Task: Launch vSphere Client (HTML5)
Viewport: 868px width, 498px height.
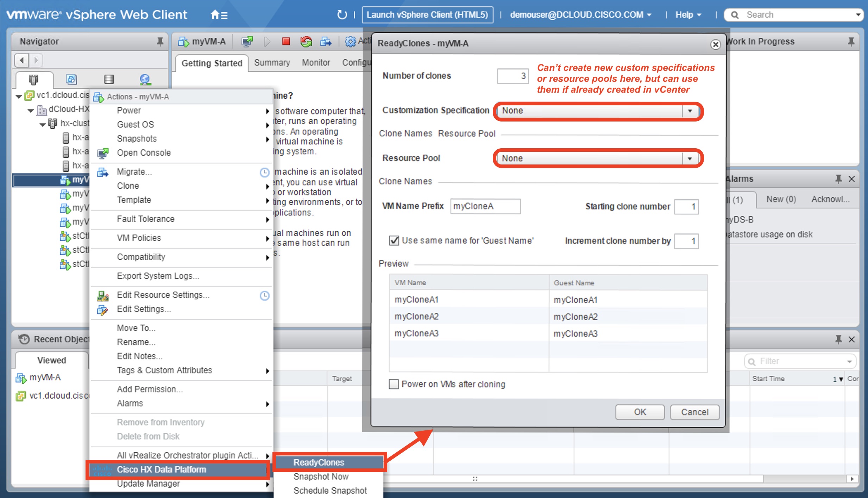Action: (x=427, y=15)
